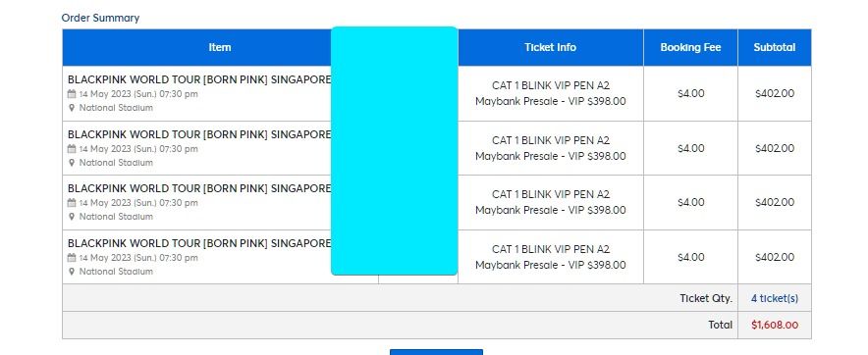Click the calendar icon in the third ticket row
The image size is (868, 355).
point(72,203)
